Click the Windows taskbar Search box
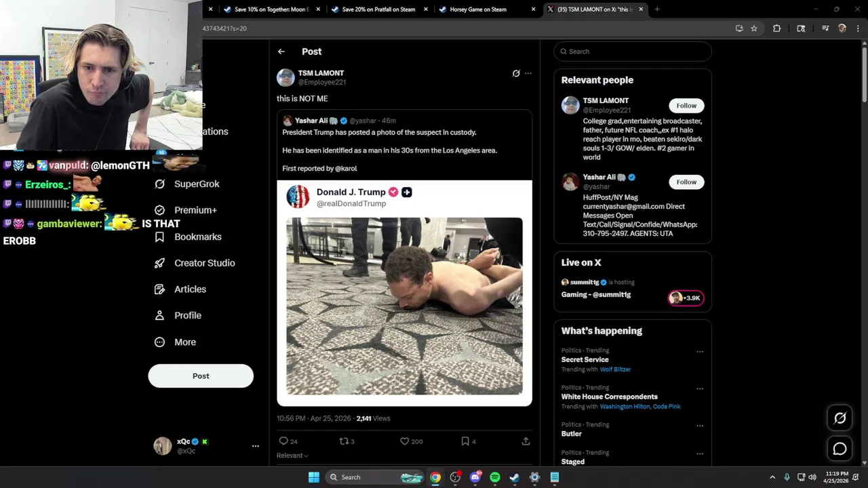This screenshot has height=488, width=868. coord(375,477)
